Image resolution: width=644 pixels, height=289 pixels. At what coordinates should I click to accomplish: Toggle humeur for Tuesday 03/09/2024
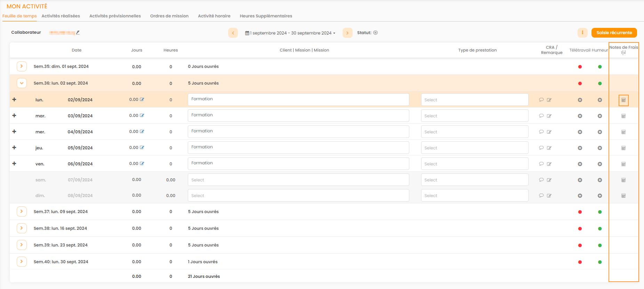[600, 116]
